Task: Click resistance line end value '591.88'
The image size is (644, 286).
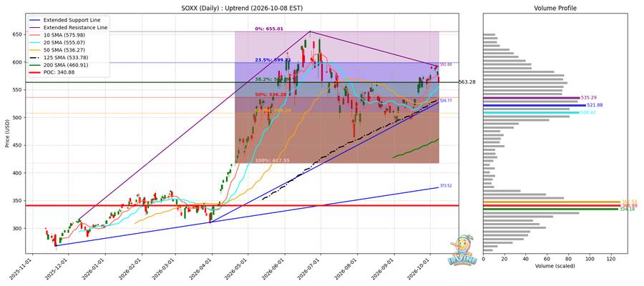Action: coord(446,64)
